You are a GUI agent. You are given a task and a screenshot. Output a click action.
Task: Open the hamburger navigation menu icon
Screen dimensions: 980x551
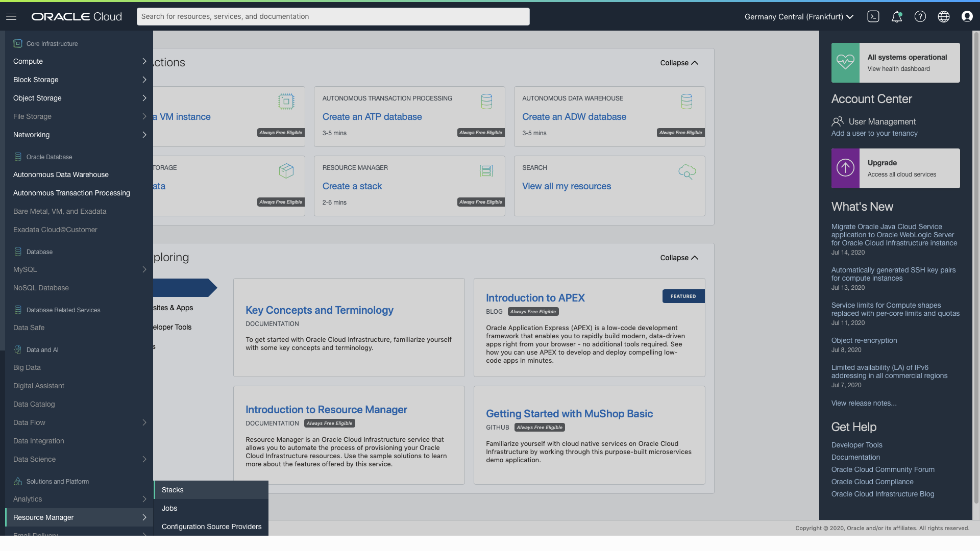point(11,16)
